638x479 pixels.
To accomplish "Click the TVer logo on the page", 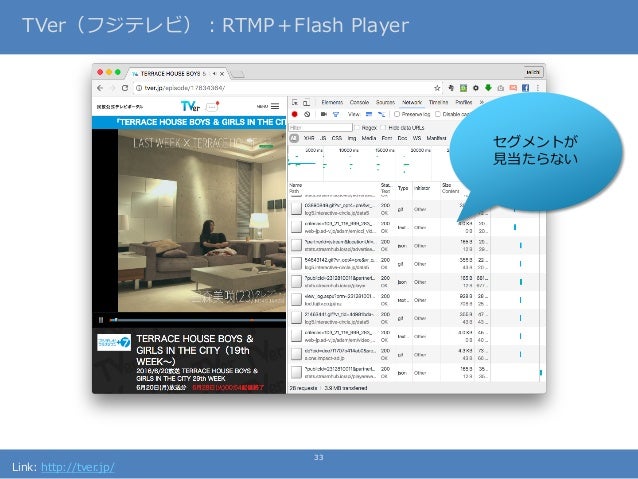I will click(190, 106).
